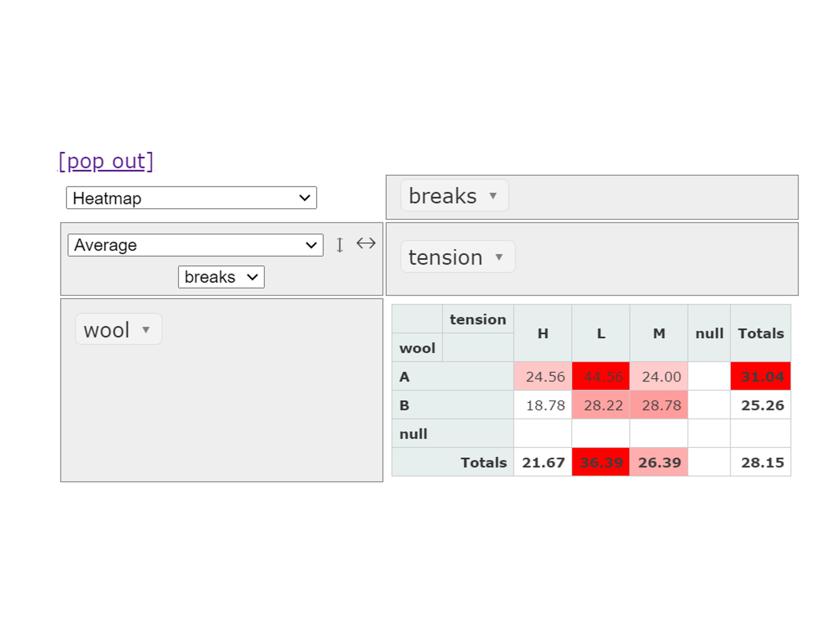Open the breaks value attribute dropdown

tap(221, 277)
